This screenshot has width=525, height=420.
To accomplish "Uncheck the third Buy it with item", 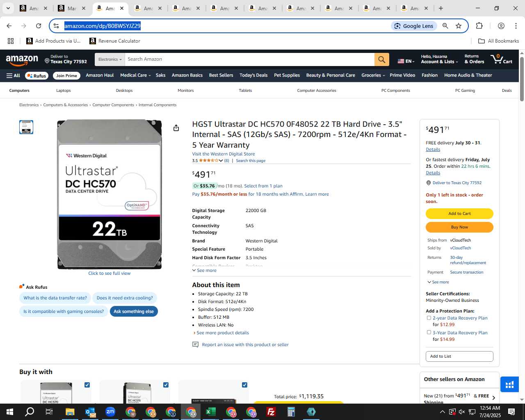I will (x=244, y=385).
